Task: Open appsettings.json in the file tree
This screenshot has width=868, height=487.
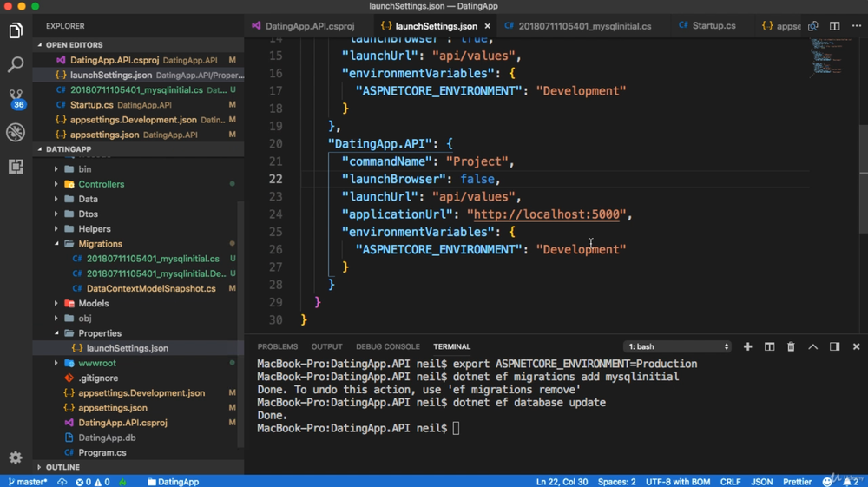Action: pos(112,408)
